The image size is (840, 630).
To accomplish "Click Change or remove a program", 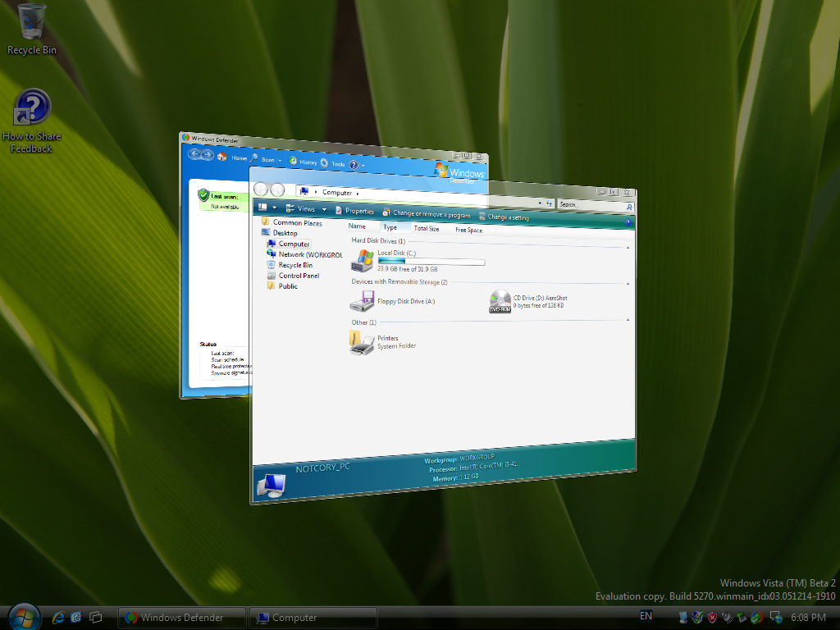I will (x=427, y=213).
